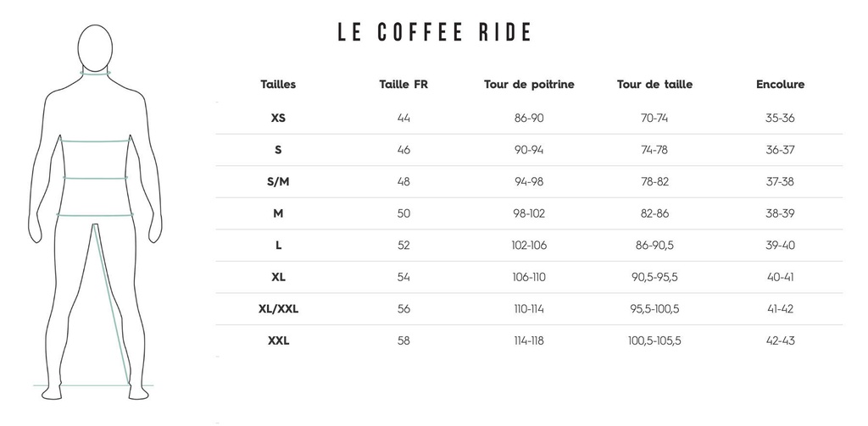
Task: Select the Tailles column header
Action: (278, 85)
